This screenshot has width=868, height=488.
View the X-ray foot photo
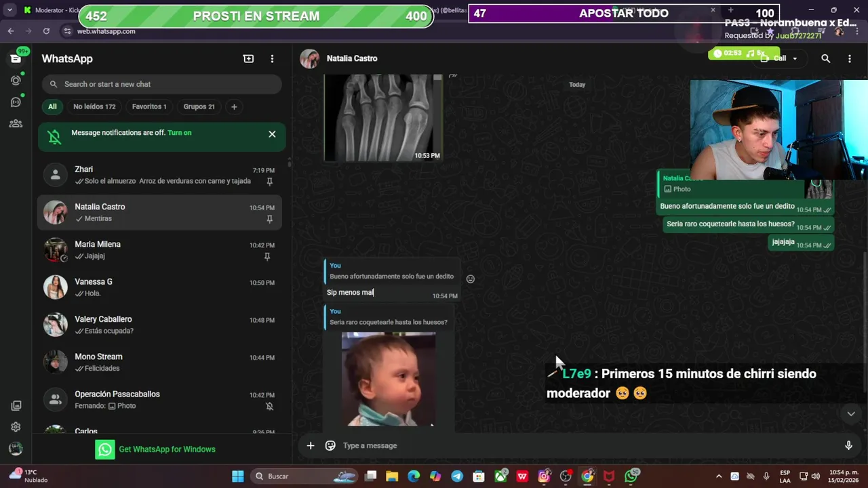tap(384, 117)
